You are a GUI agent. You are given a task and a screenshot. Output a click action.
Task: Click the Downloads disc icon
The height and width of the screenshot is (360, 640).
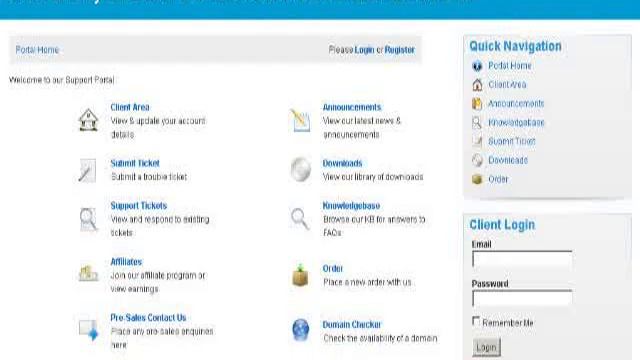pos(301,169)
